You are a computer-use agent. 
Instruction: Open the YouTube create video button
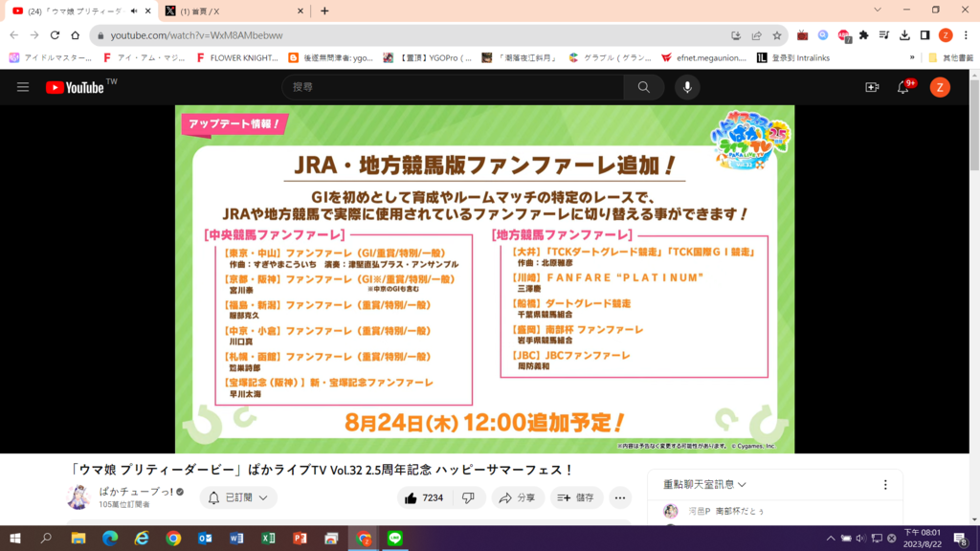[x=872, y=87]
